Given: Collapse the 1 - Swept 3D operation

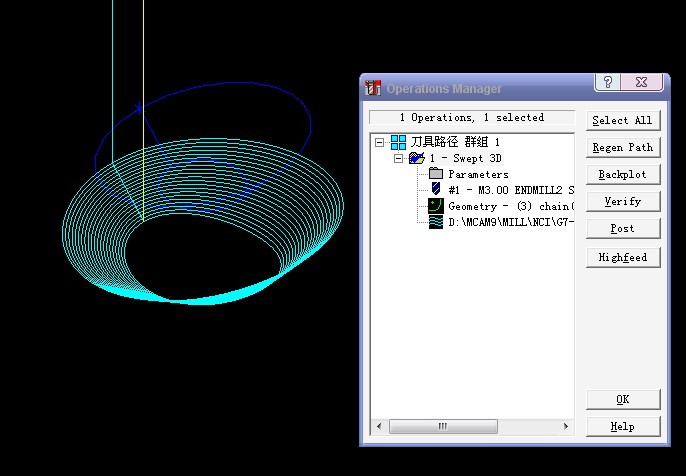Looking at the screenshot, I should pos(398,158).
